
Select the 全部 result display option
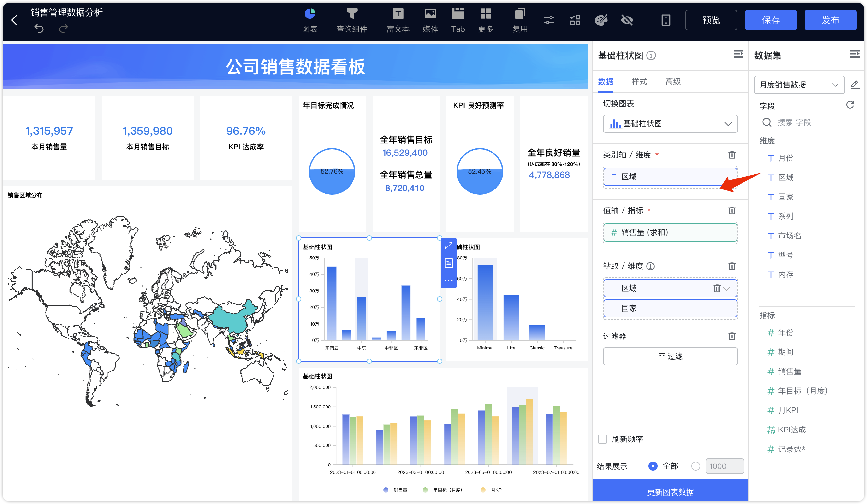(653, 466)
